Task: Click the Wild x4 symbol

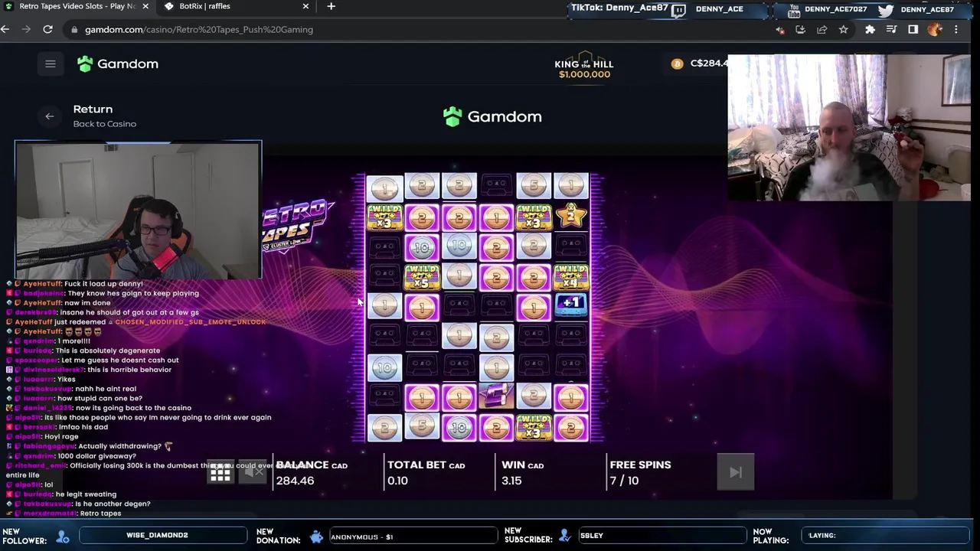Action: pyautogui.click(x=571, y=277)
